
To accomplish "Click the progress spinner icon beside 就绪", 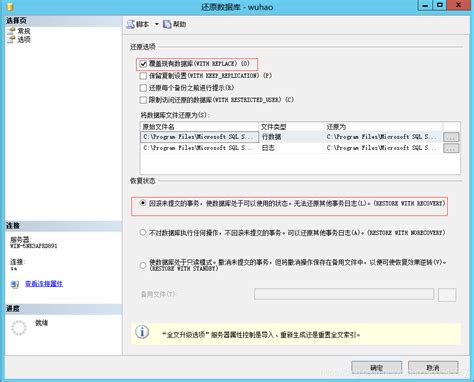I will [x=19, y=328].
